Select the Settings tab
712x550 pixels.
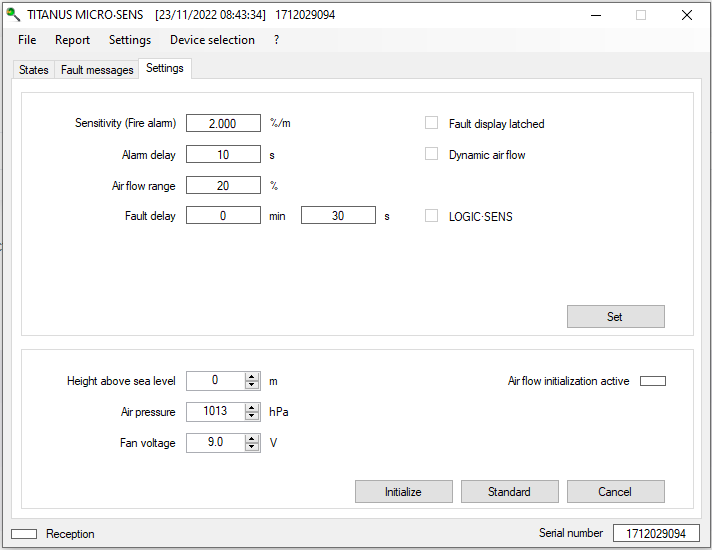click(165, 68)
